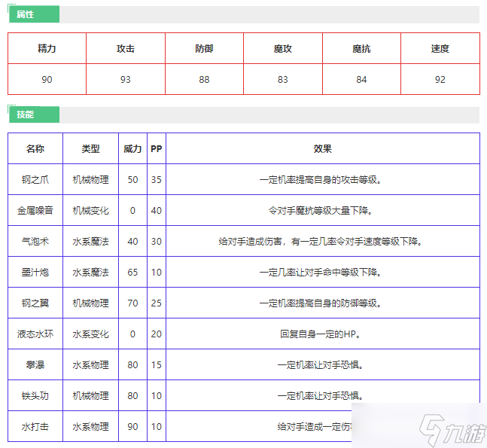Click the 精力 value 90 in the stats table

(47, 80)
